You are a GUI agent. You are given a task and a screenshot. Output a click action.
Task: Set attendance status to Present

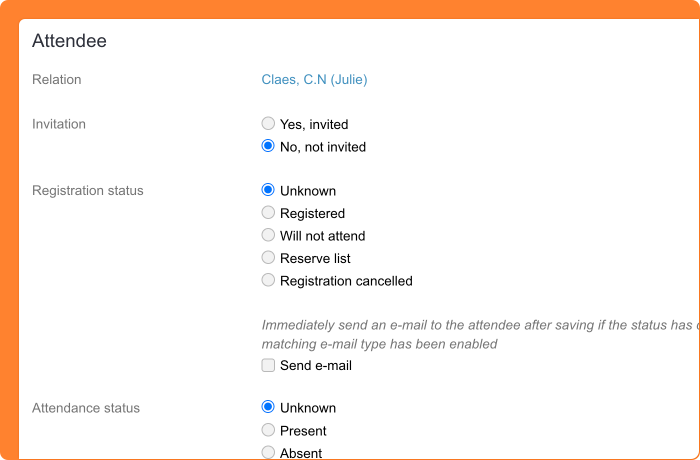click(x=268, y=430)
